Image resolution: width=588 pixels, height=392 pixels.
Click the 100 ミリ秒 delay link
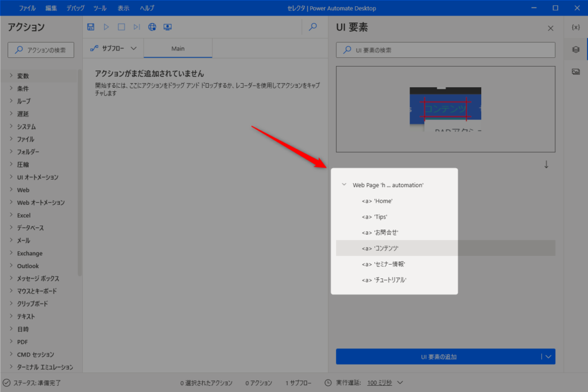click(x=379, y=383)
